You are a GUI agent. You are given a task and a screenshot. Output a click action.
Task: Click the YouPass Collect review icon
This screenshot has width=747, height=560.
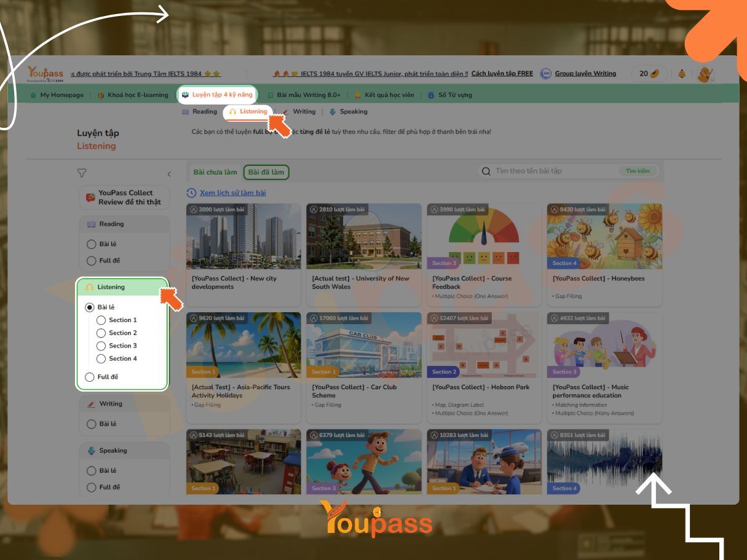pyautogui.click(x=90, y=198)
